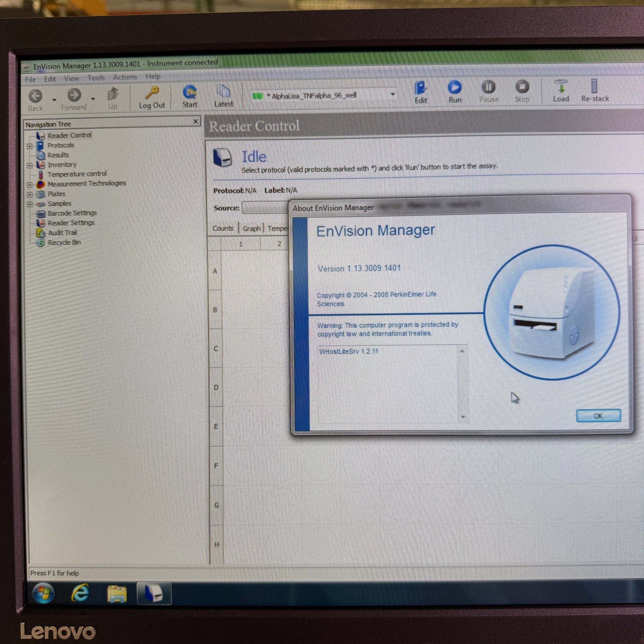Launch Internet Explorer from taskbar
This screenshot has height=644, width=644.
tap(80, 593)
